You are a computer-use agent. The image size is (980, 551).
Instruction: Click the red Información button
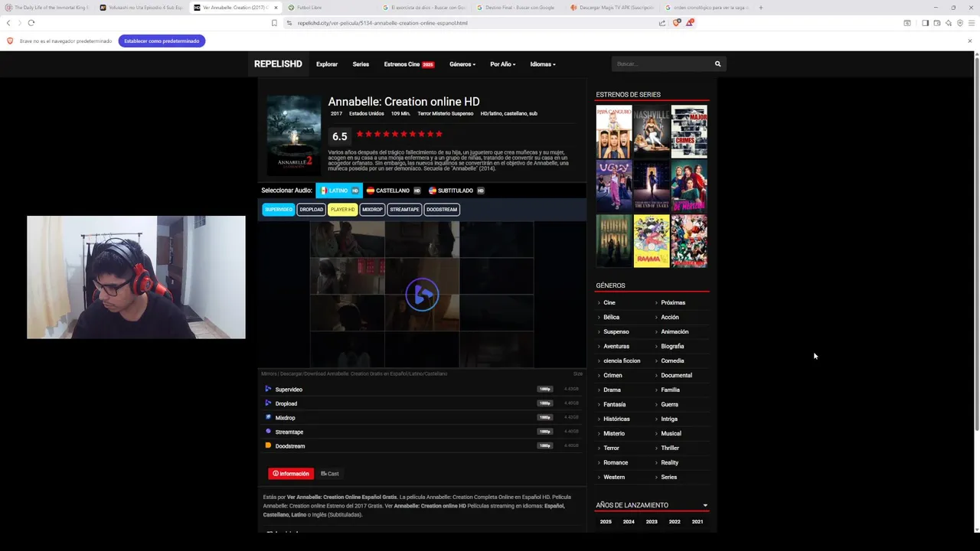point(291,474)
